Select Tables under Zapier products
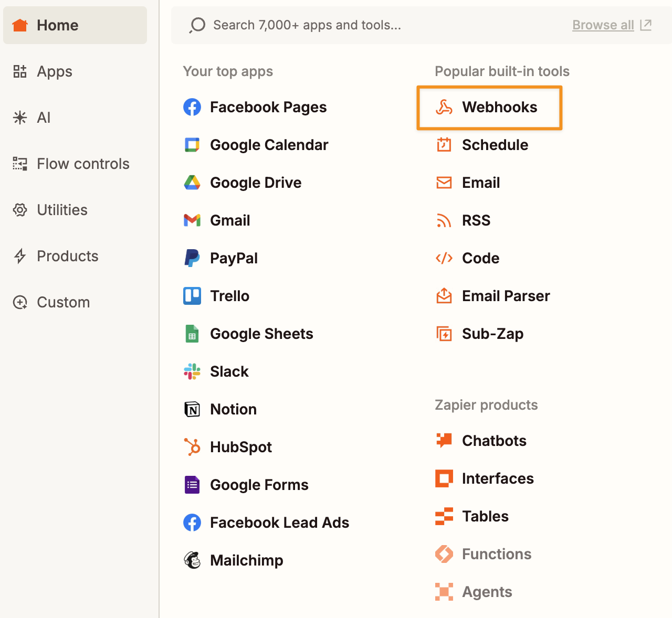Screen dimensions: 672x618 pyautogui.click(x=485, y=516)
